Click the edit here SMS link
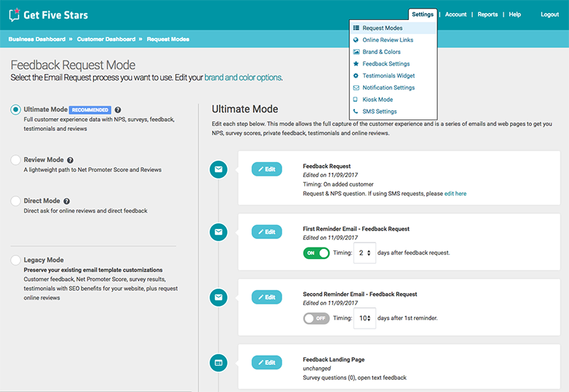Screen dimensions: 569x392 455,194
